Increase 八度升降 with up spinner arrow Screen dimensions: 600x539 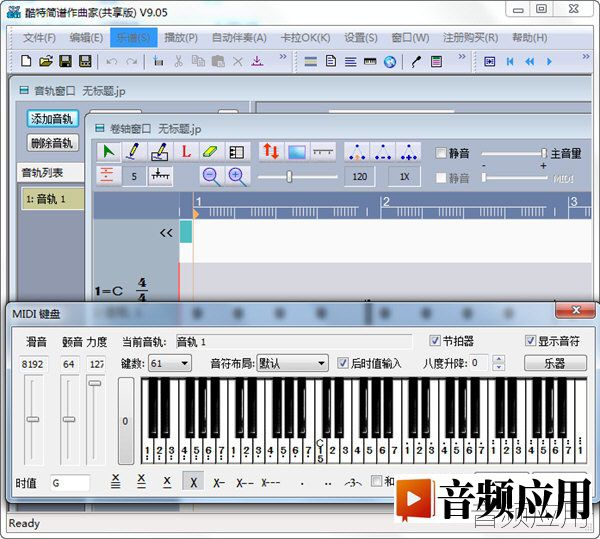click(x=498, y=359)
